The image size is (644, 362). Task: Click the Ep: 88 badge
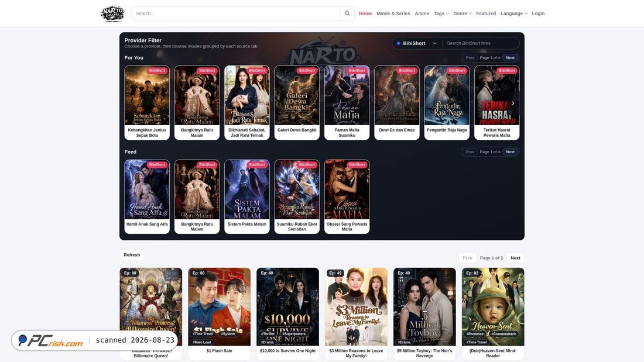[130, 273]
